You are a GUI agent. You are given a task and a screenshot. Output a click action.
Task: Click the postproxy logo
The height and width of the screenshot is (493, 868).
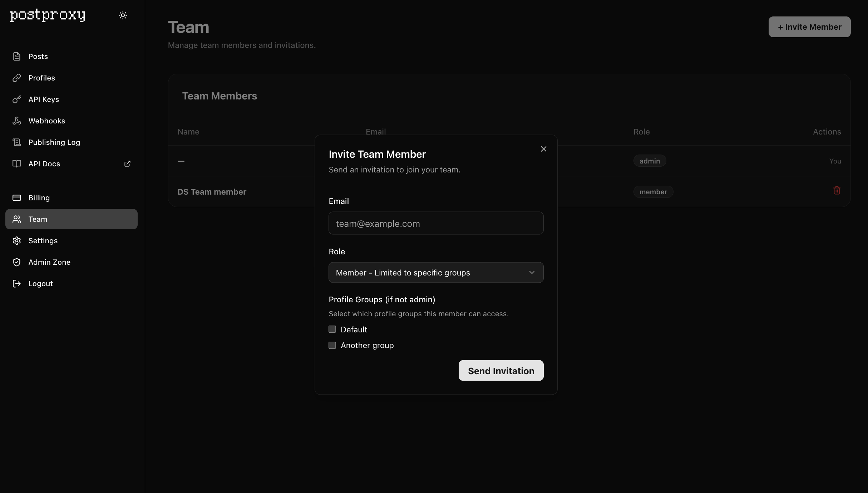[x=48, y=15]
